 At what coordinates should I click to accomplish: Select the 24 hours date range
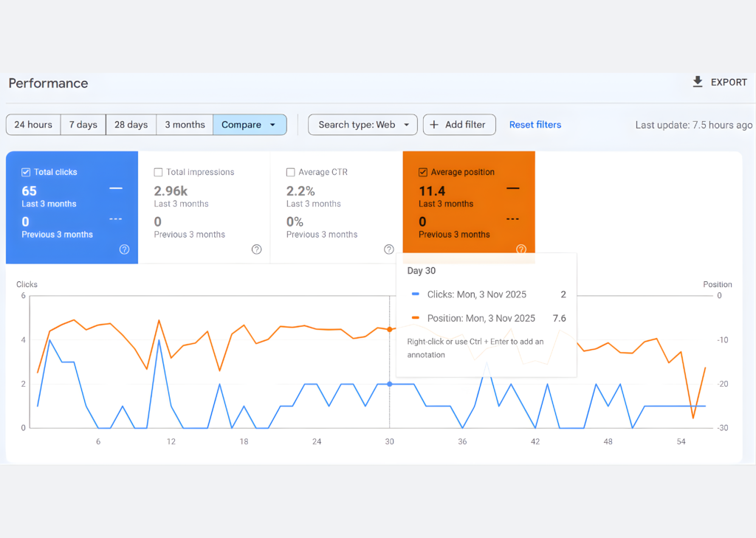click(33, 125)
